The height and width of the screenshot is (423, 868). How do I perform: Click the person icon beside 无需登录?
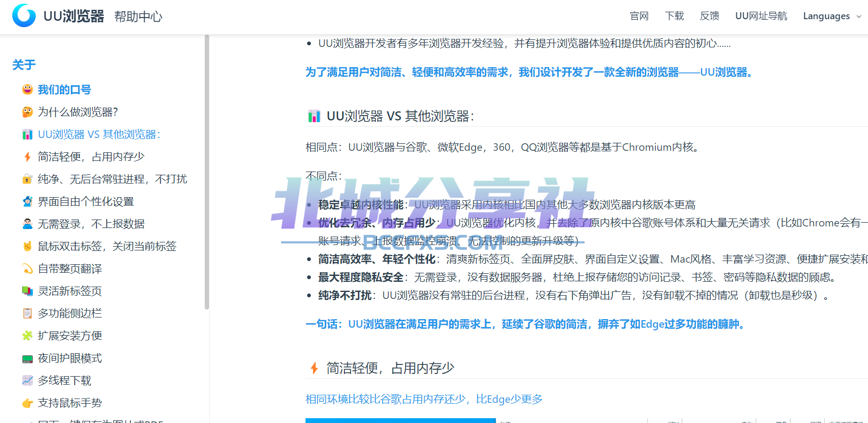pos(27,224)
